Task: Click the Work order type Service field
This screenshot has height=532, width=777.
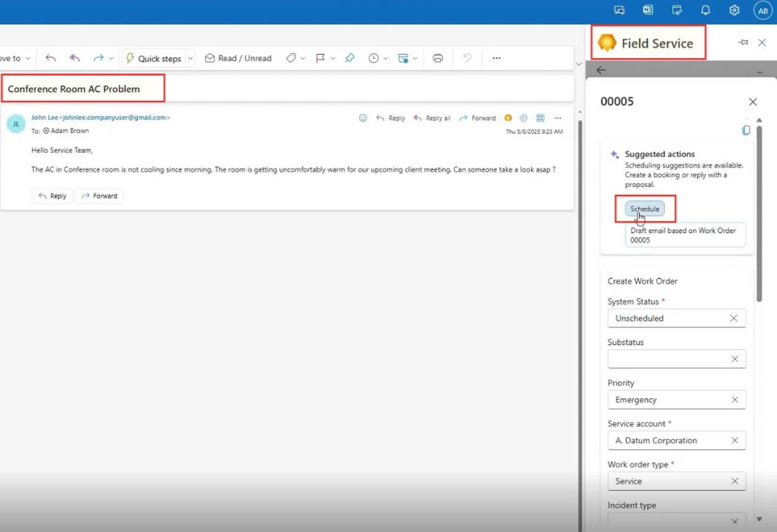Action: [677, 481]
